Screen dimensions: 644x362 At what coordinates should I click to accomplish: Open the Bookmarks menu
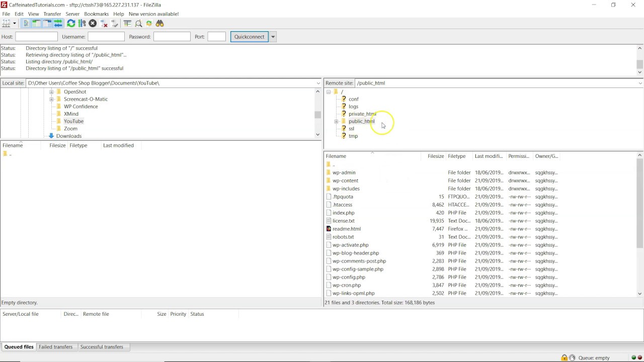pyautogui.click(x=96, y=14)
